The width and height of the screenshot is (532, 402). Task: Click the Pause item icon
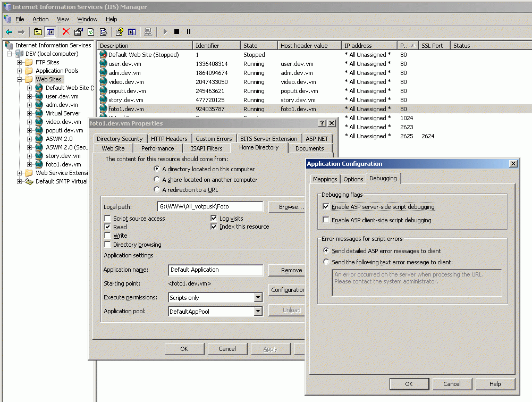[189, 32]
